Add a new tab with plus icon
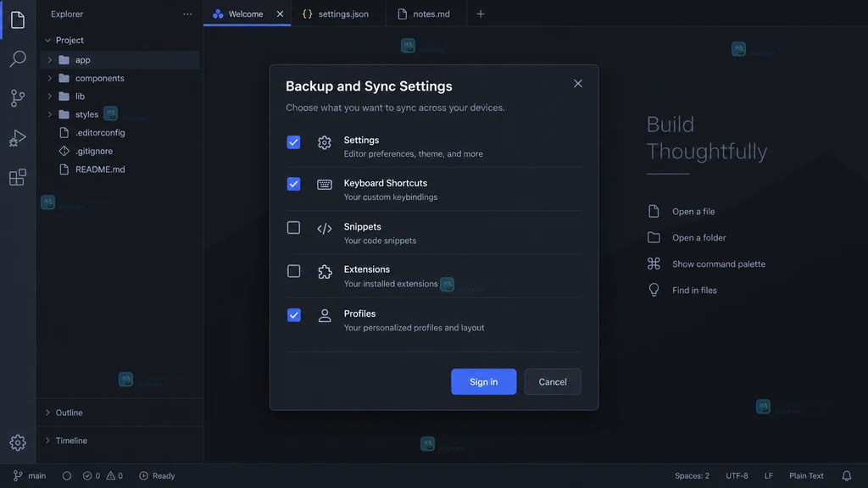The height and width of the screenshot is (488, 868). pos(481,14)
